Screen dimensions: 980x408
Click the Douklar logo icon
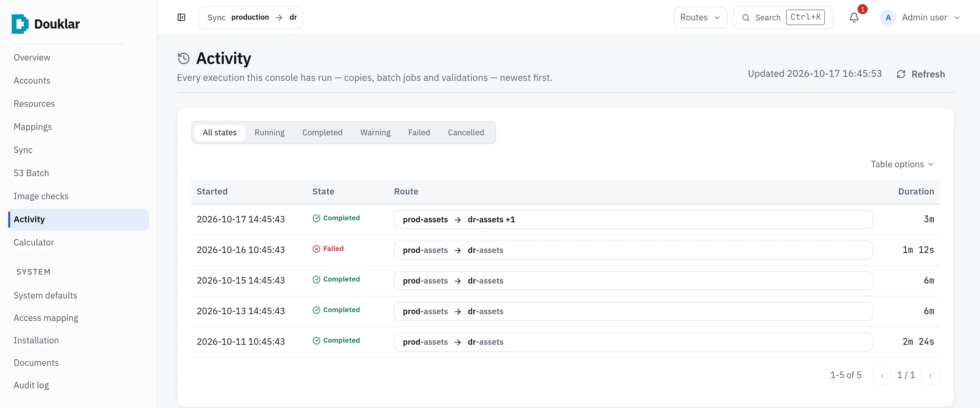(20, 24)
